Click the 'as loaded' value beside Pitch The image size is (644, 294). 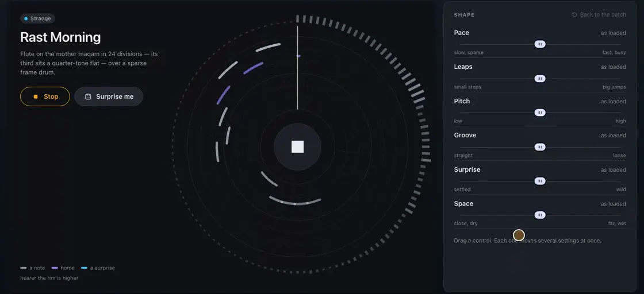[x=614, y=101]
